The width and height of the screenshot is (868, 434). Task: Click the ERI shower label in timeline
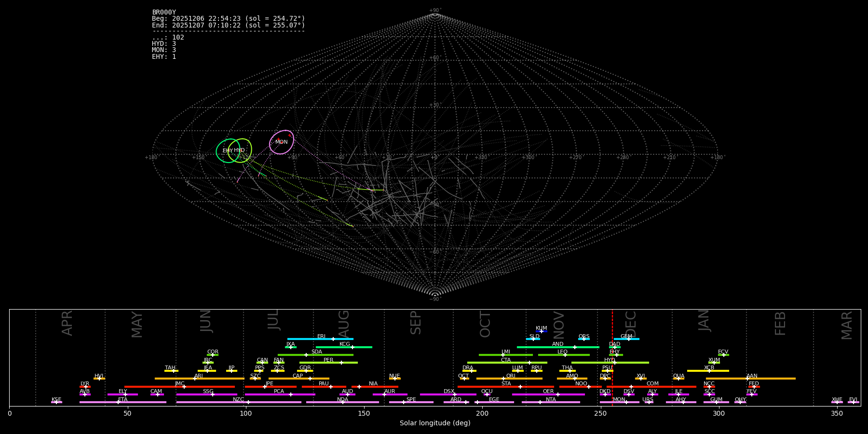point(322,337)
